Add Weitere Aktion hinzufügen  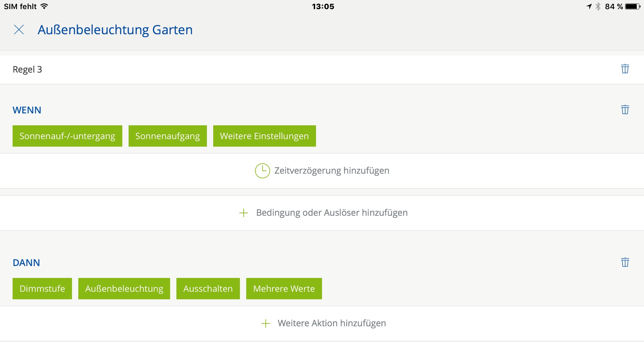point(331,323)
